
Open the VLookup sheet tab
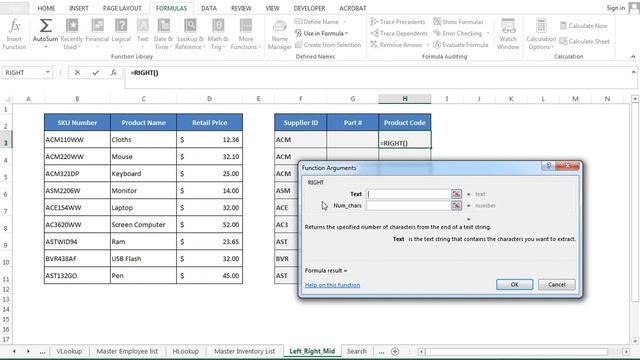click(69, 351)
